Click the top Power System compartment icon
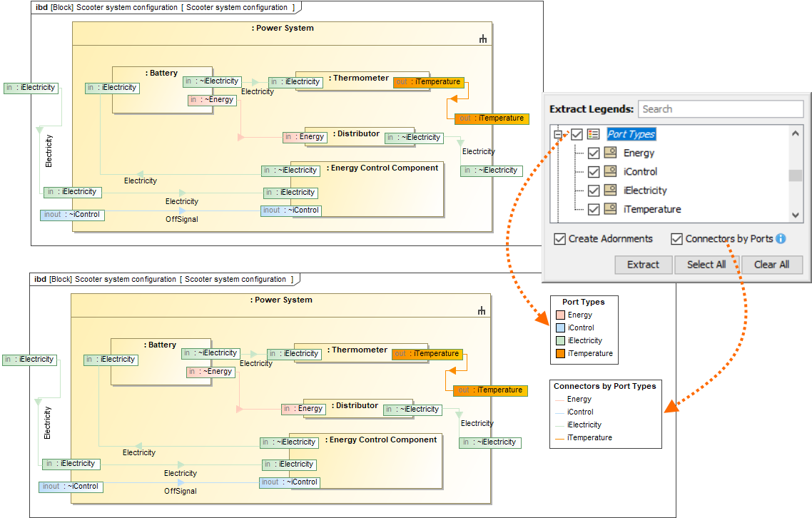812x518 pixels. click(x=483, y=39)
